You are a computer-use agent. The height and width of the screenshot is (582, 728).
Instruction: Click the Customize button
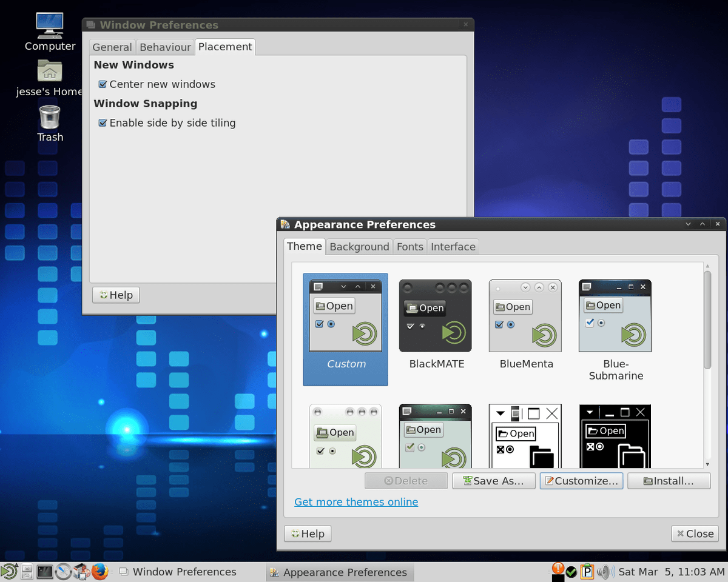coord(581,481)
